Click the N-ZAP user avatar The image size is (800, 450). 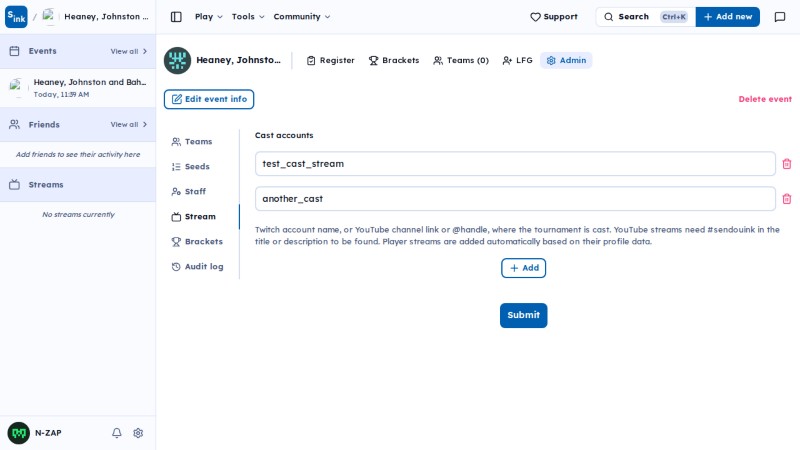(x=18, y=433)
